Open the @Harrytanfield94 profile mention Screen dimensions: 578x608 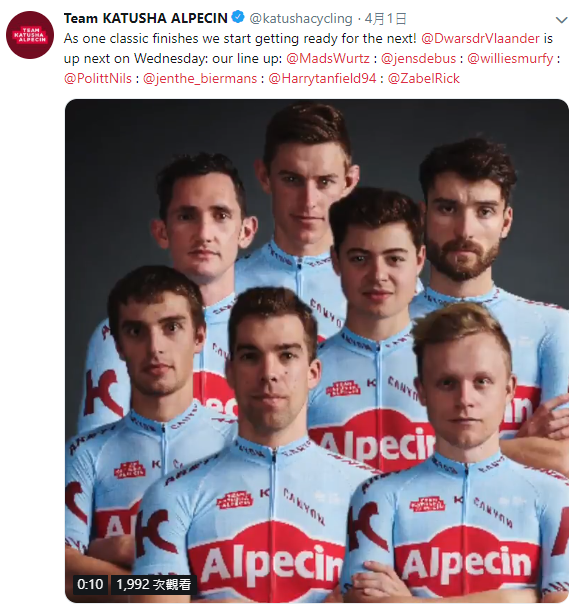pos(322,79)
